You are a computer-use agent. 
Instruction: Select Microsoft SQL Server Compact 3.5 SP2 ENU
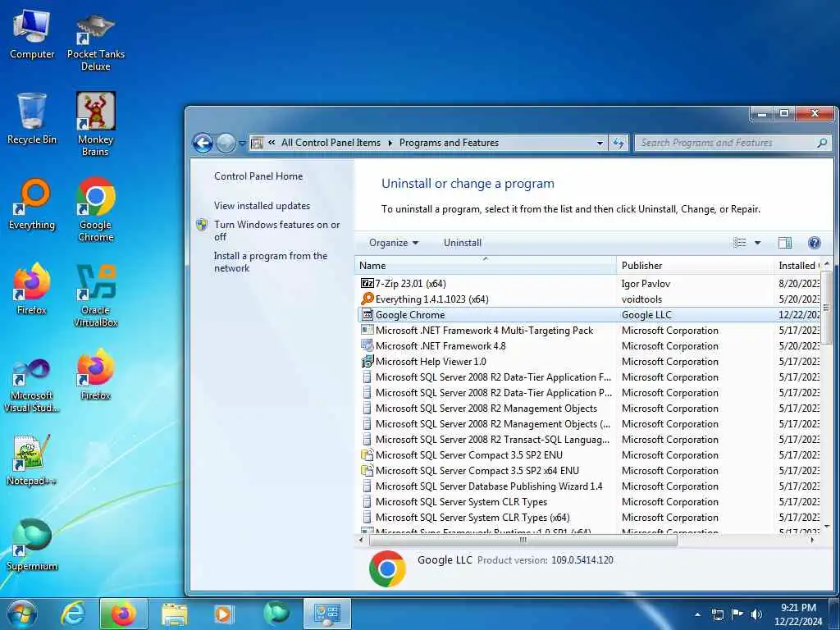pos(587,455)
